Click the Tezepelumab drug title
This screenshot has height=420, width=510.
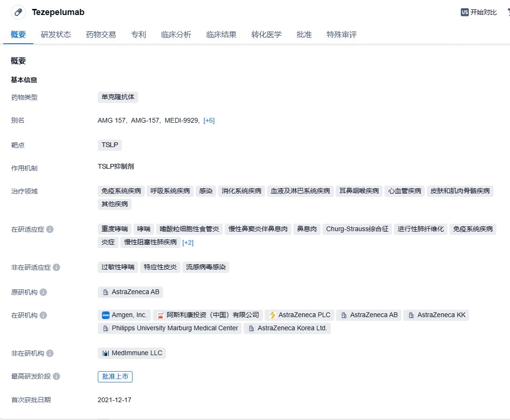pos(58,12)
